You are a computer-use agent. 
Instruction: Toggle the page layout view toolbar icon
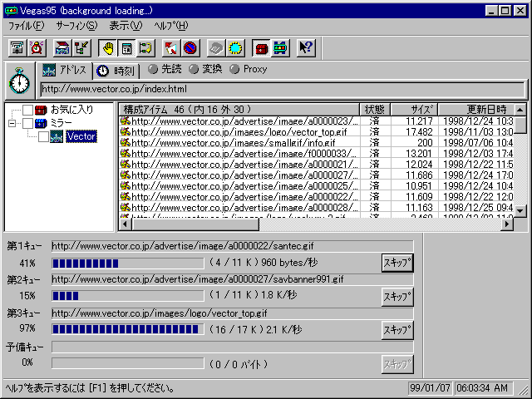(127, 48)
